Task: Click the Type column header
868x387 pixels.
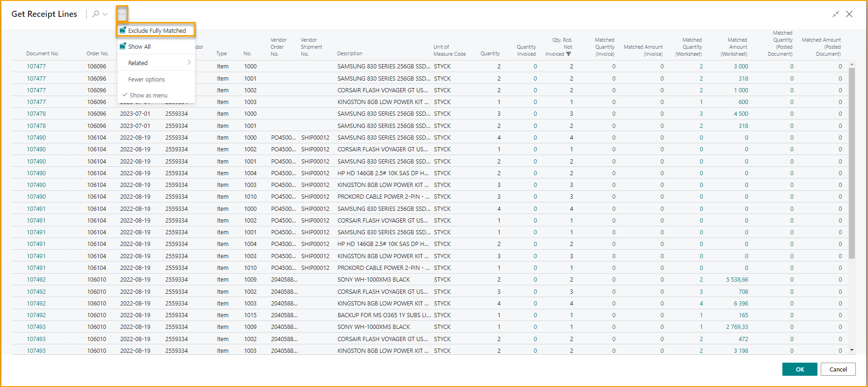Action: [221, 53]
